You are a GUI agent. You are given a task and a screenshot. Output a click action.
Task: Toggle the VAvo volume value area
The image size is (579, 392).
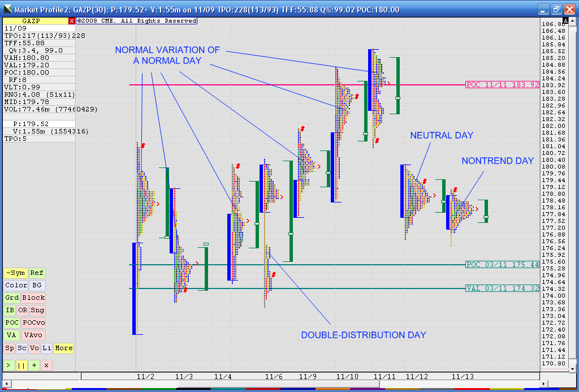point(33,335)
